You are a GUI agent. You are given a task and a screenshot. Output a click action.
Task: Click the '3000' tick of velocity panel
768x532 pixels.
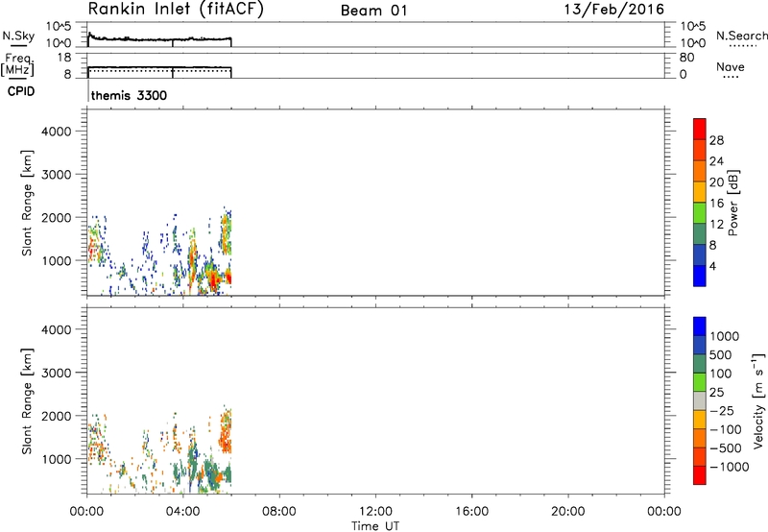tap(57, 373)
